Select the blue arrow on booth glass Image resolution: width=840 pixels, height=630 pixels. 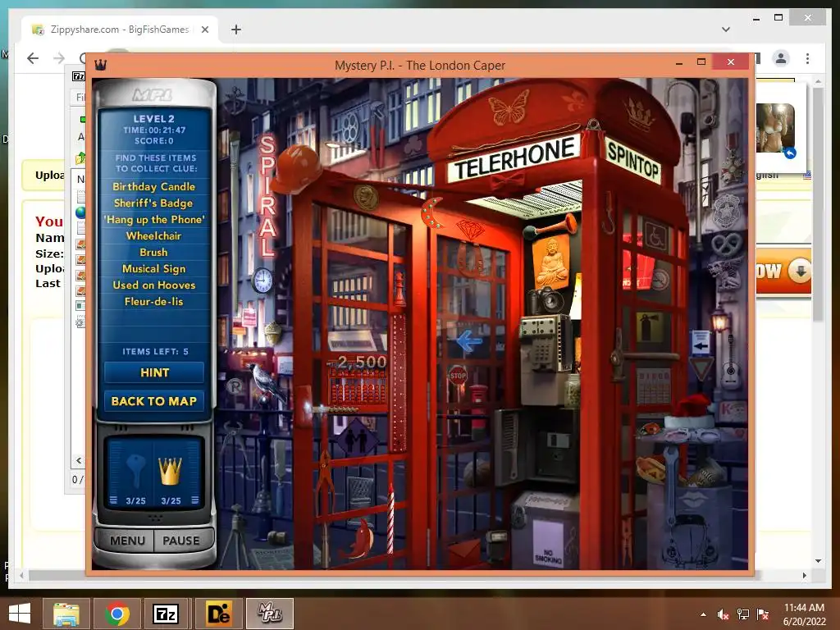[469, 341]
